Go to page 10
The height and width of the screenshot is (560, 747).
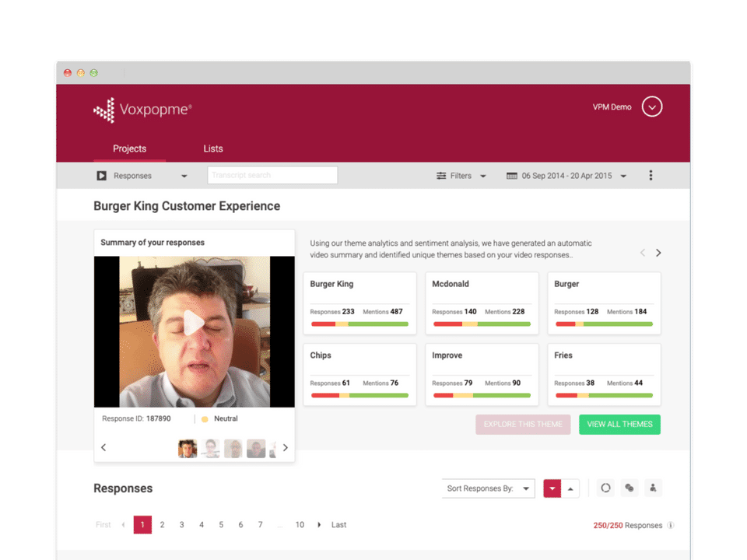coord(300,525)
